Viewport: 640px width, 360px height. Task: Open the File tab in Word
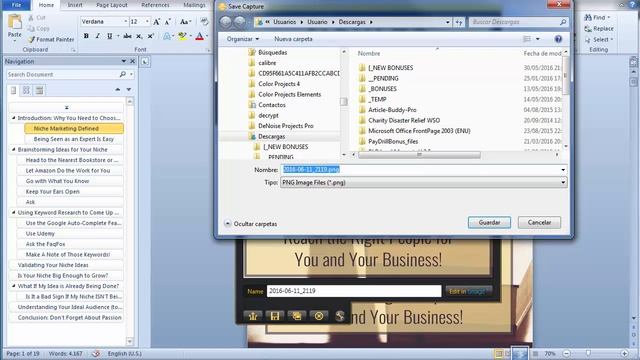point(16,5)
